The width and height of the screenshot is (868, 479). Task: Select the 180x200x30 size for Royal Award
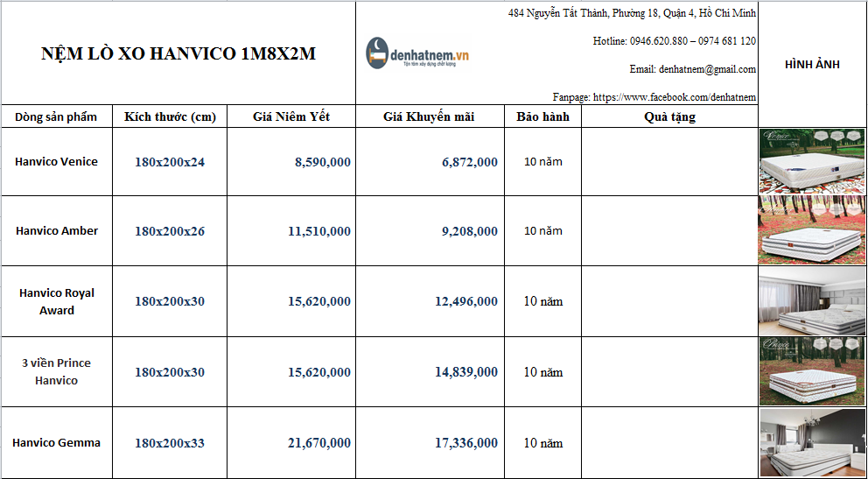[170, 301]
